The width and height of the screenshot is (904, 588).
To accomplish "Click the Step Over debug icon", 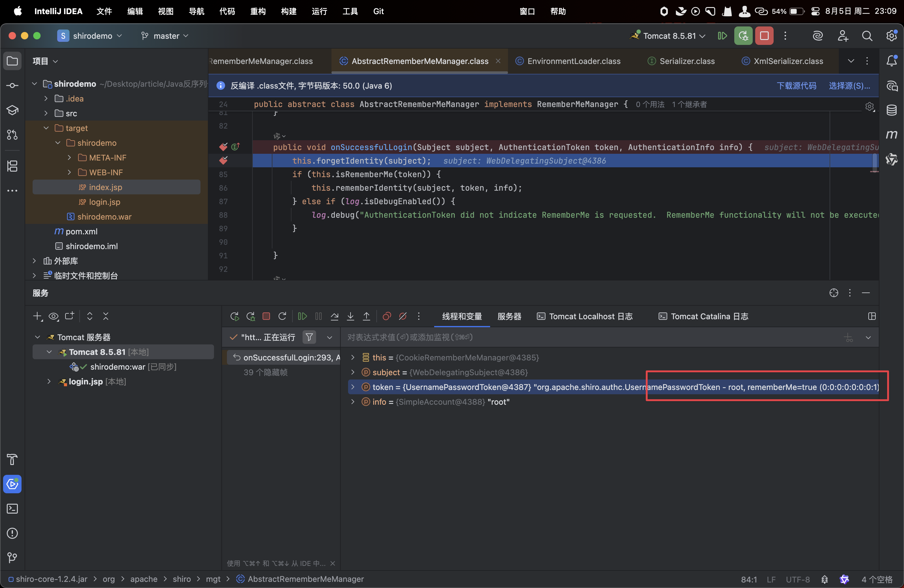I will click(x=334, y=316).
